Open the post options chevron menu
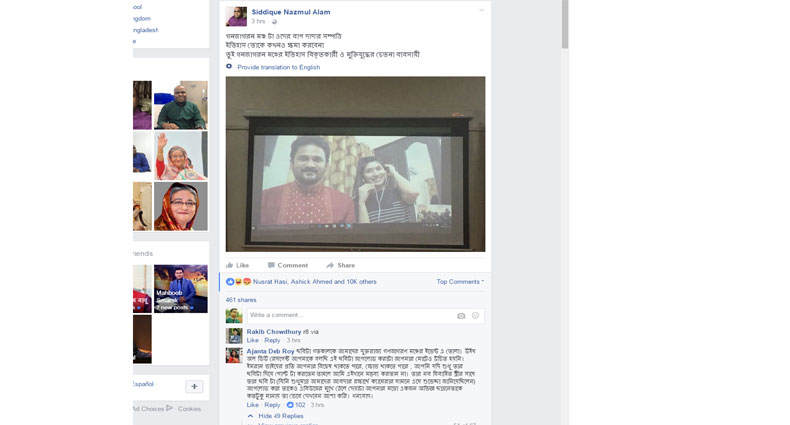790x425 pixels. 481,11
